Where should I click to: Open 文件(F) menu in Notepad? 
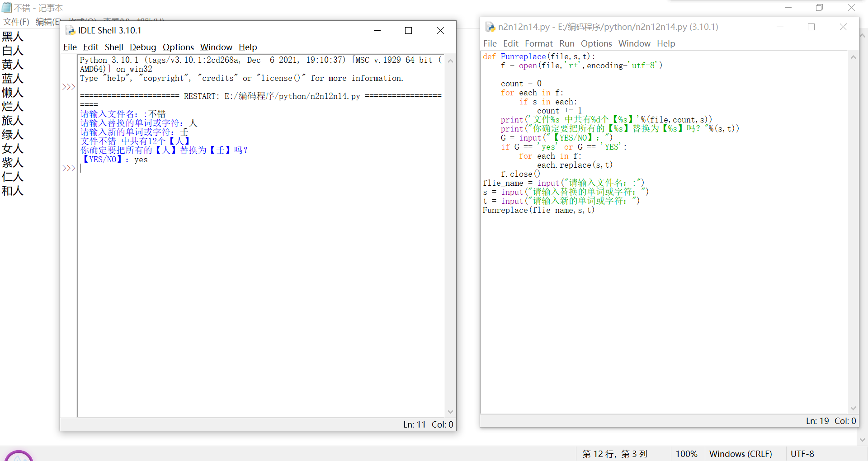16,22
